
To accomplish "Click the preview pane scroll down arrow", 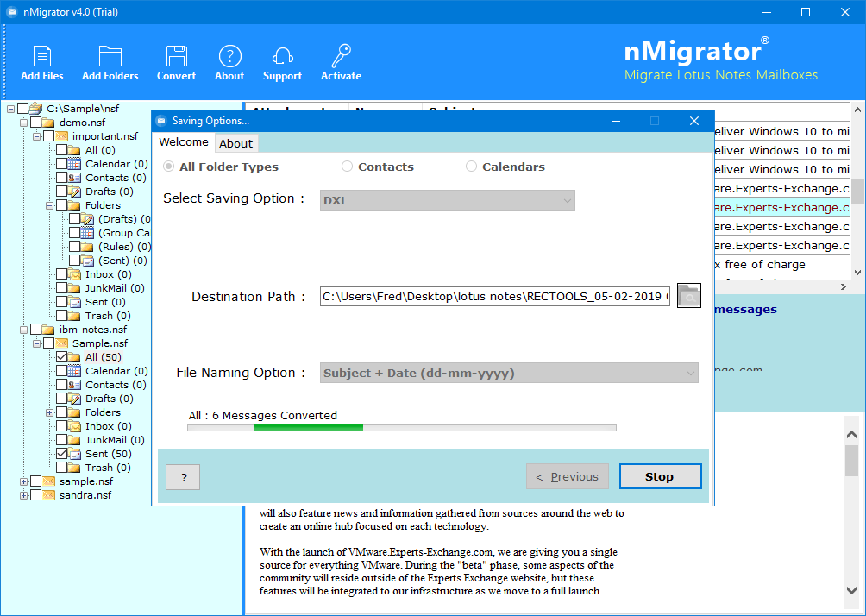I will pos(851,590).
